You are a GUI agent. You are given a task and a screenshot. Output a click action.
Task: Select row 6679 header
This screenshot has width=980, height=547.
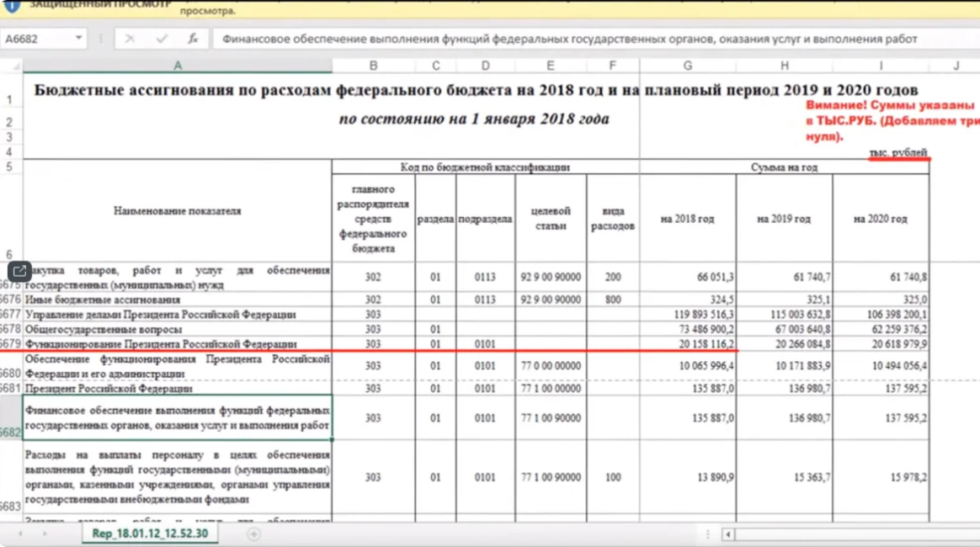click(11, 343)
